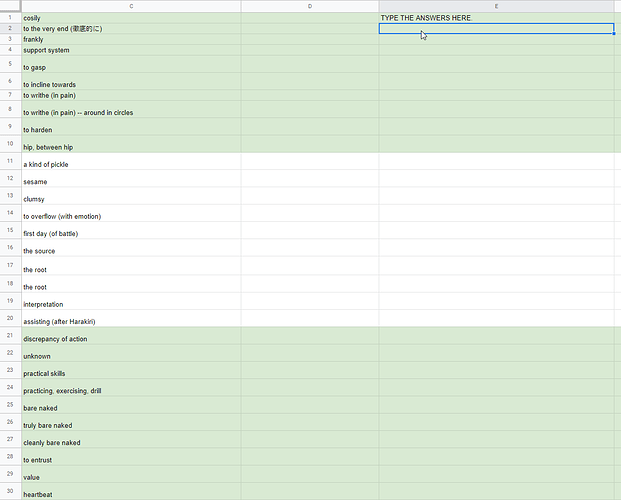Select 'assisting (after Harakiri)' cell
This screenshot has height=500, width=621.
(x=131, y=318)
